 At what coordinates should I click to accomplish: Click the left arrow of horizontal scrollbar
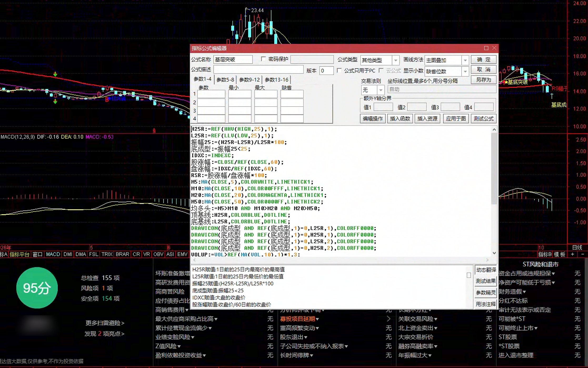[195, 260]
